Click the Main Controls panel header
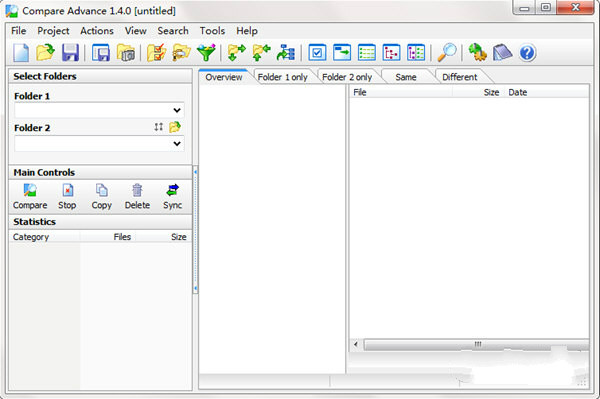Screen dimensions: 600x399 [100, 173]
